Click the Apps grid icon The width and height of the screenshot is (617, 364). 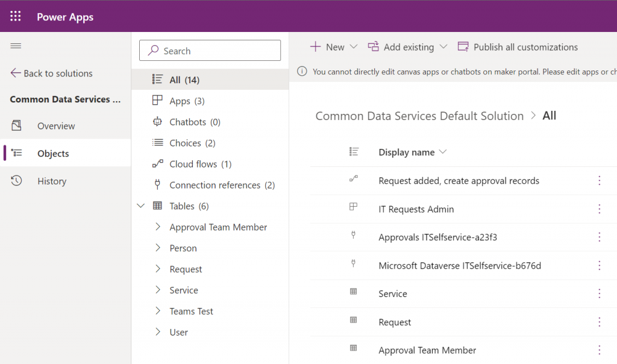point(157,101)
